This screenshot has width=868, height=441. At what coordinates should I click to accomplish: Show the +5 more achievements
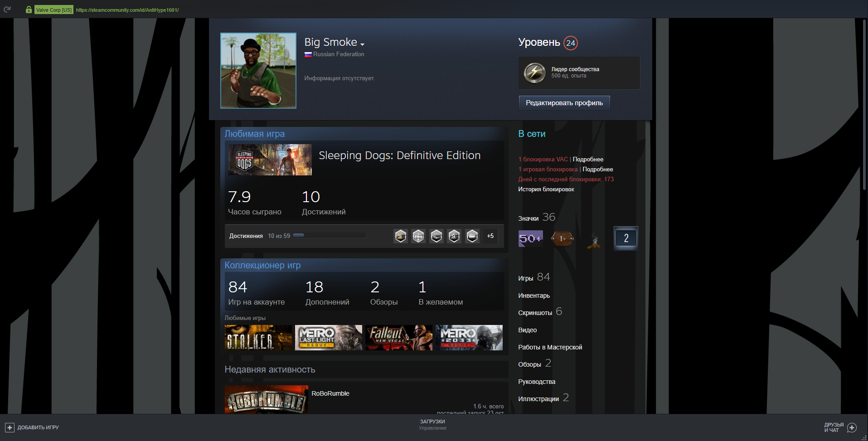pyautogui.click(x=490, y=236)
